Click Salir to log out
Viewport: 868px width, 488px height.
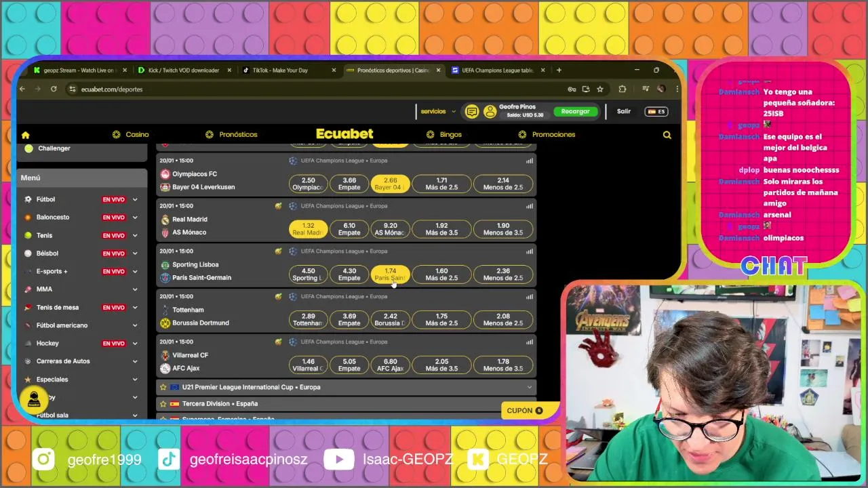(x=624, y=112)
